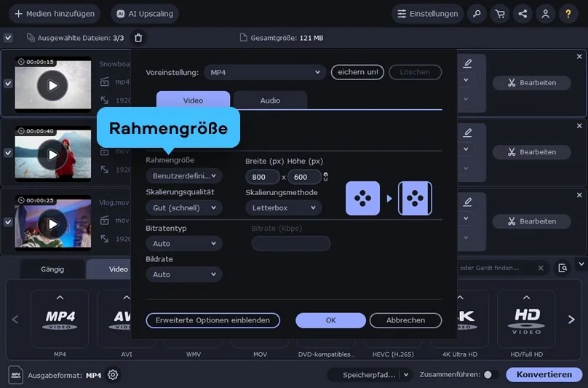Screen dimensions: 588x388
Task: Play the 00:00:40 video preview
Action: [x=52, y=154]
